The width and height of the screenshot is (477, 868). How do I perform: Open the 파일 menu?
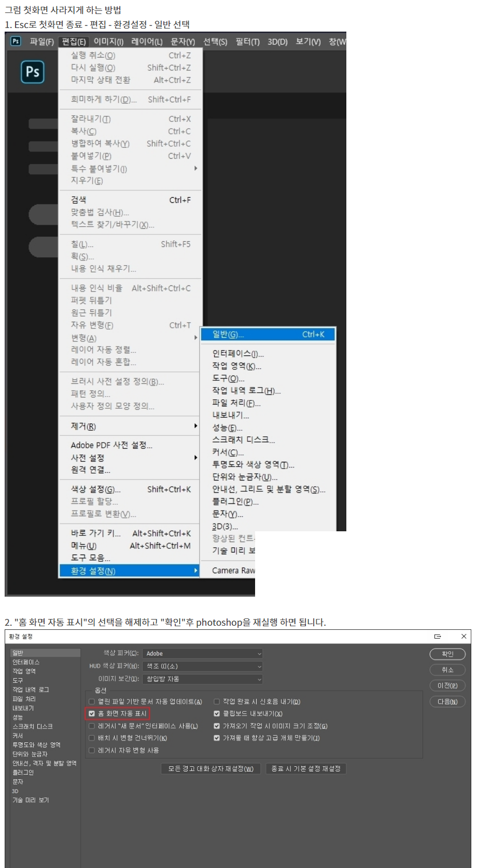(x=41, y=42)
